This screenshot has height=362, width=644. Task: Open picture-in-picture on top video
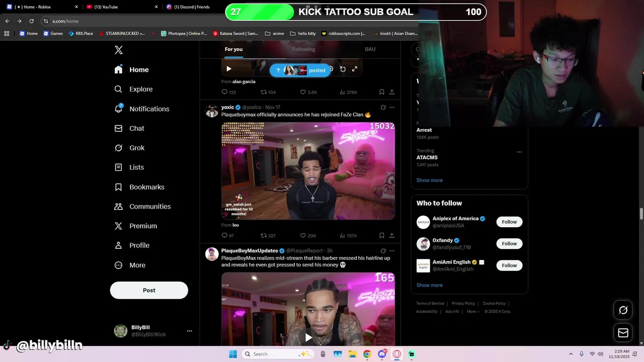pyautogui.click(x=343, y=69)
